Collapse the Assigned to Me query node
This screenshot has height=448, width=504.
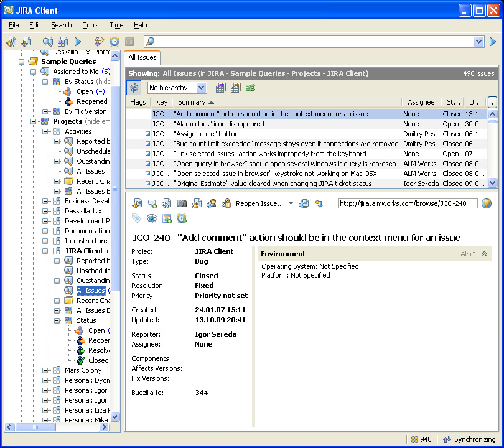point(34,72)
